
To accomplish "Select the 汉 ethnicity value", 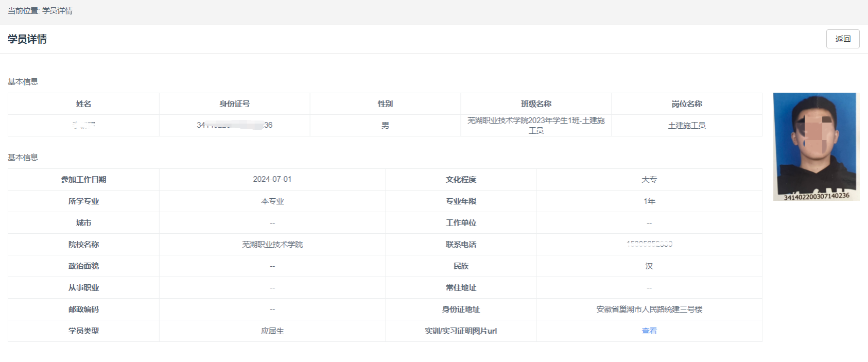I will (x=649, y=266).
